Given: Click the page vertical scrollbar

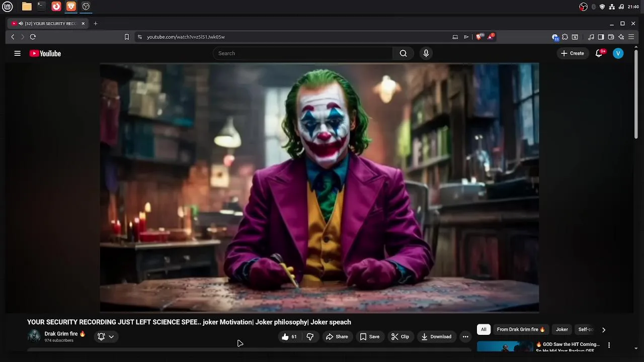Looking at the screenshot, I should pyautogui.click(x=636, y=93).
